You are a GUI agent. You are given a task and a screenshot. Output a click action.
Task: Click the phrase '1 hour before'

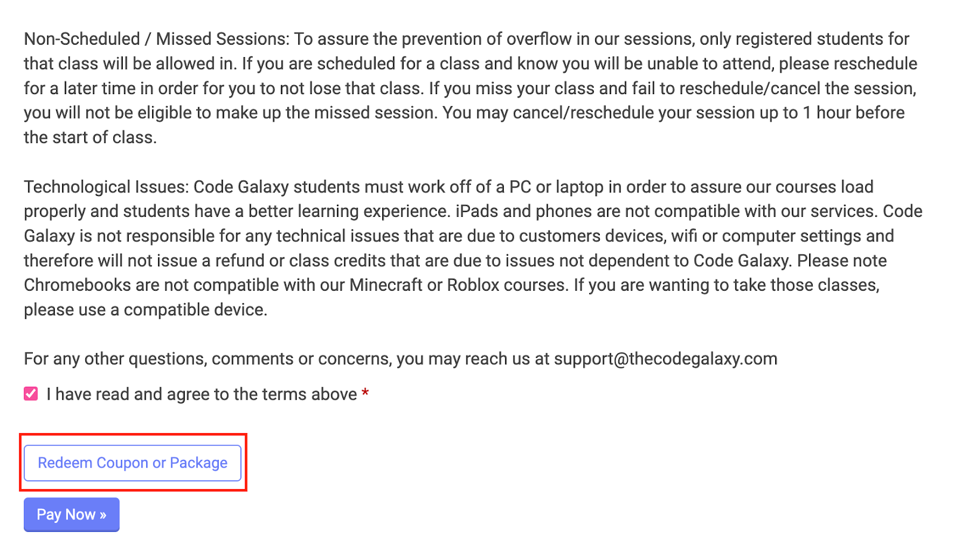(854, 113)
